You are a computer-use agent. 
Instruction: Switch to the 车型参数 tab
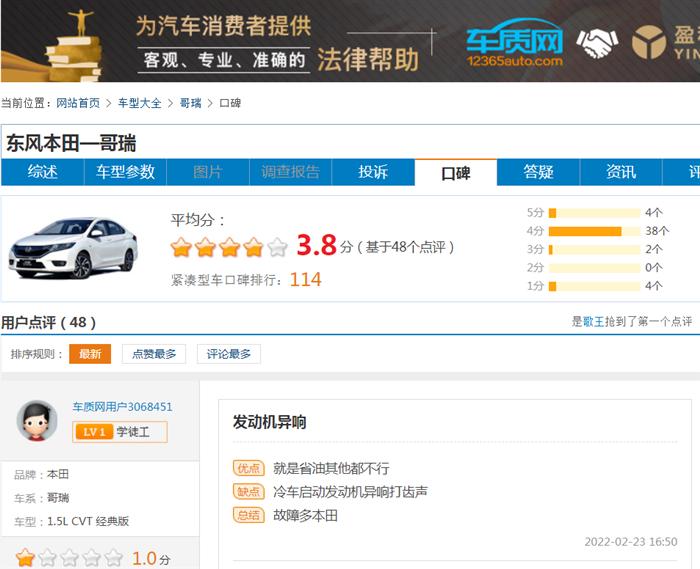(x=125, y=172)
